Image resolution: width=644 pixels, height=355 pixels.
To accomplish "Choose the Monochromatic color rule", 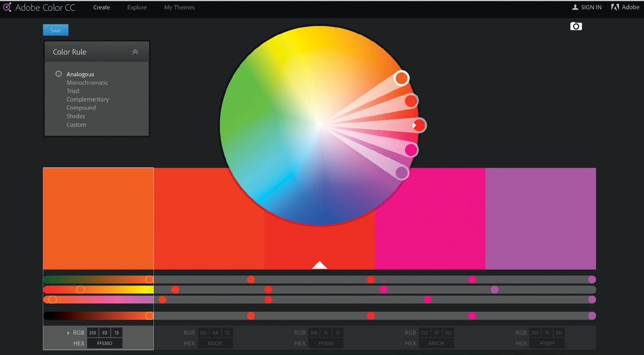I will 87,83.
